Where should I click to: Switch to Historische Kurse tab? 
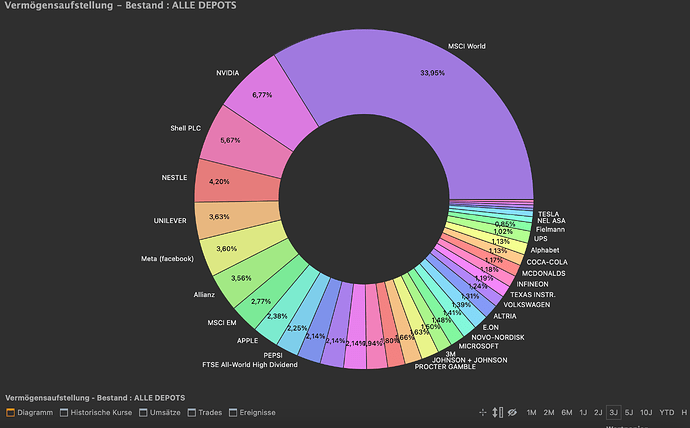tap(96, 413)
